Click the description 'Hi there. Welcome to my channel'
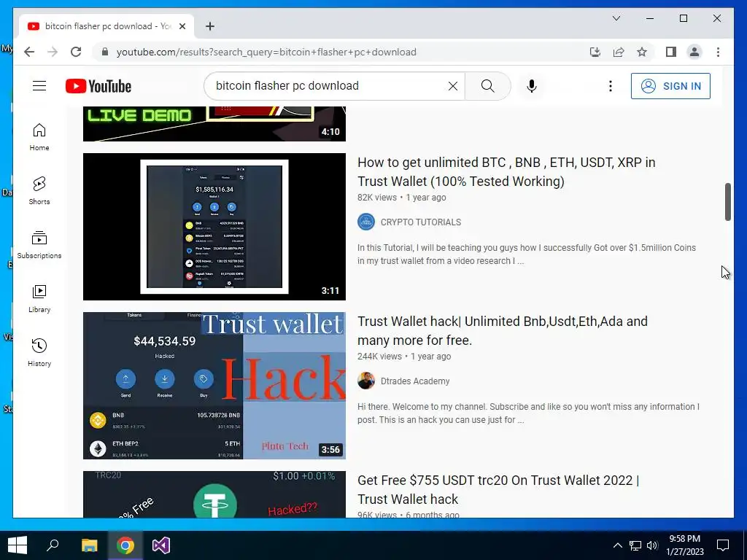This screenshot has height=560, width=747. click(528, 413)
